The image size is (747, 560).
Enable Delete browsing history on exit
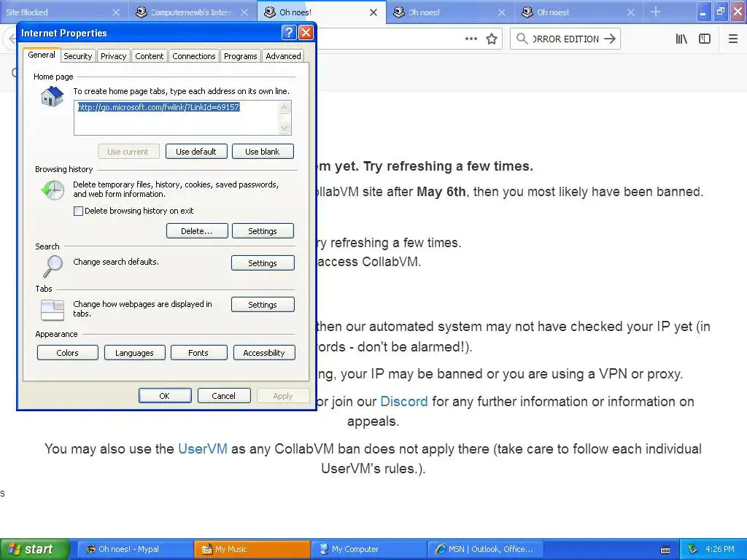pyautogui.click(x=79, y=211)
